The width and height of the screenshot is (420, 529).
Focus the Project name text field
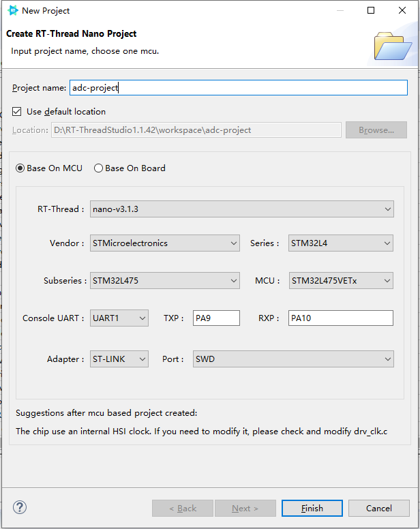[239, 88]
